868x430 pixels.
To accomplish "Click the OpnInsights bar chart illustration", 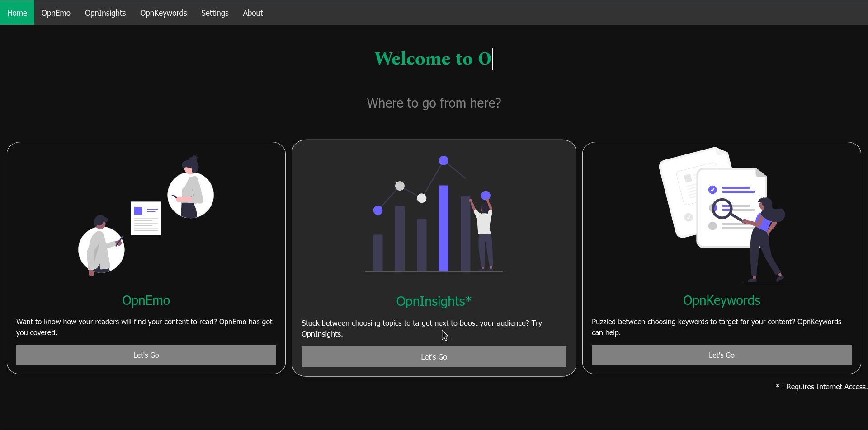I will 434,215.
